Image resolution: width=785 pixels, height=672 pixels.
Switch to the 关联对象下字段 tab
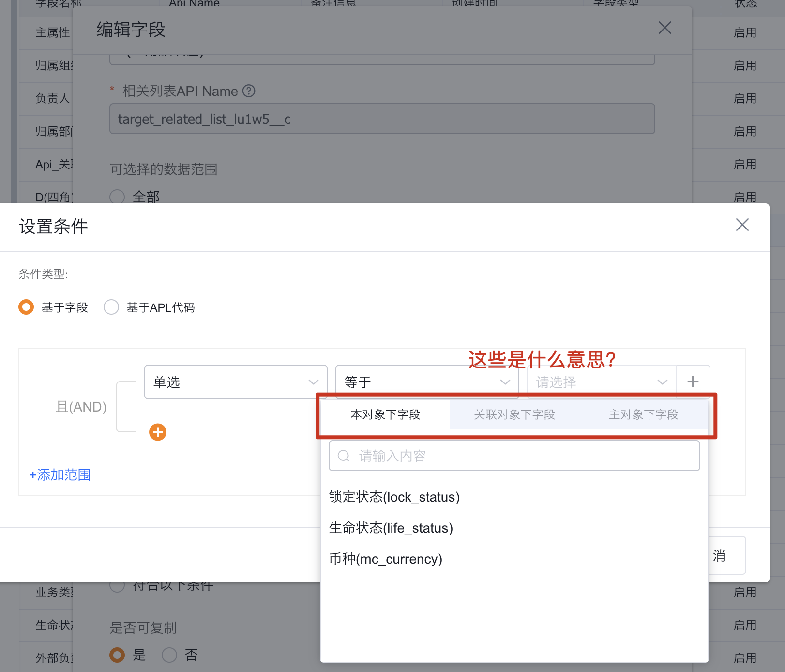tap(514, 414)
